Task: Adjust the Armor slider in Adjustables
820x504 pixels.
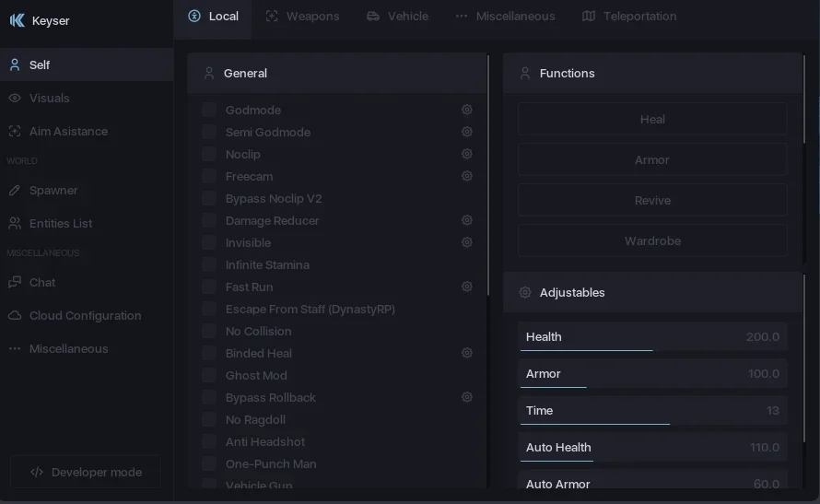Action: coord(652,374)
